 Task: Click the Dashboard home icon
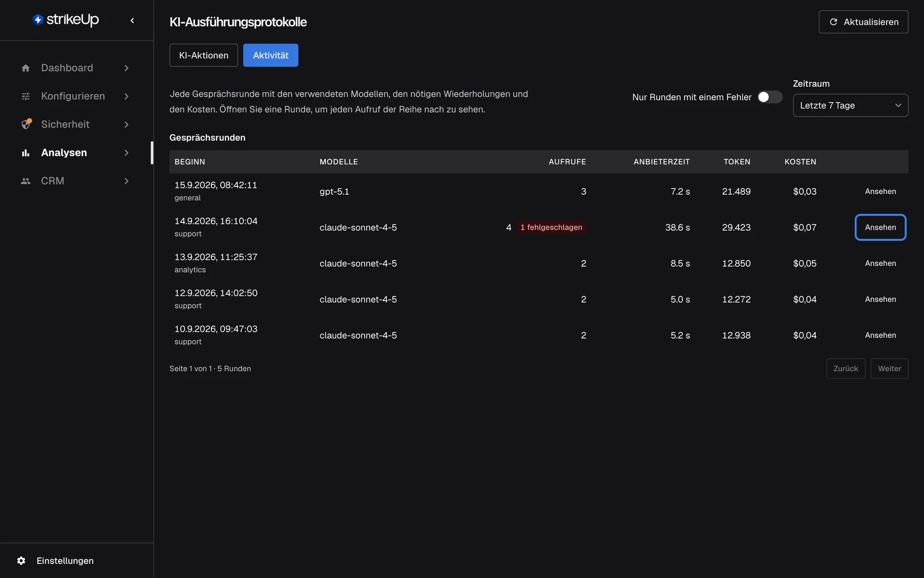point(26,68)
